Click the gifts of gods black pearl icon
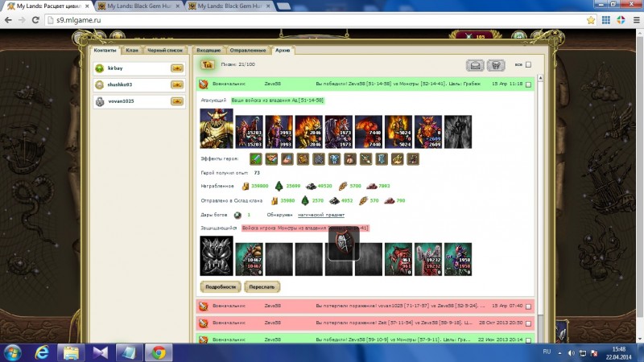Image resolution: width=644 pixels, height=362 pixels. point(237,215)
